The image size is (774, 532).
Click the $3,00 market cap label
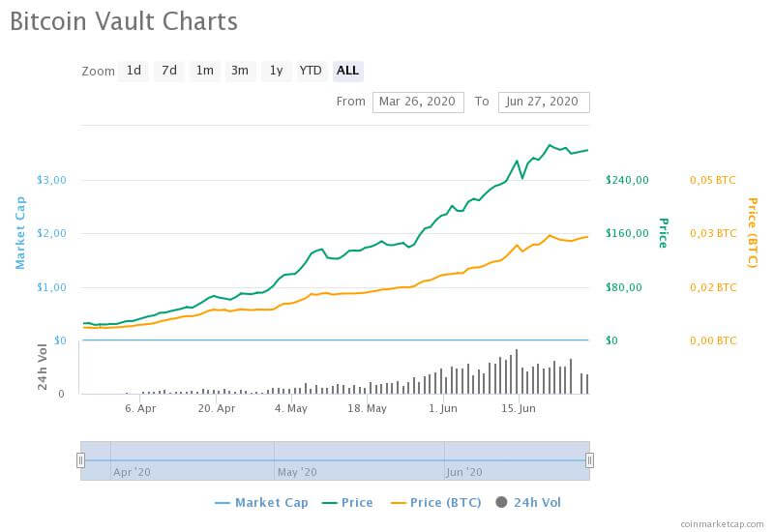point(51,180)
